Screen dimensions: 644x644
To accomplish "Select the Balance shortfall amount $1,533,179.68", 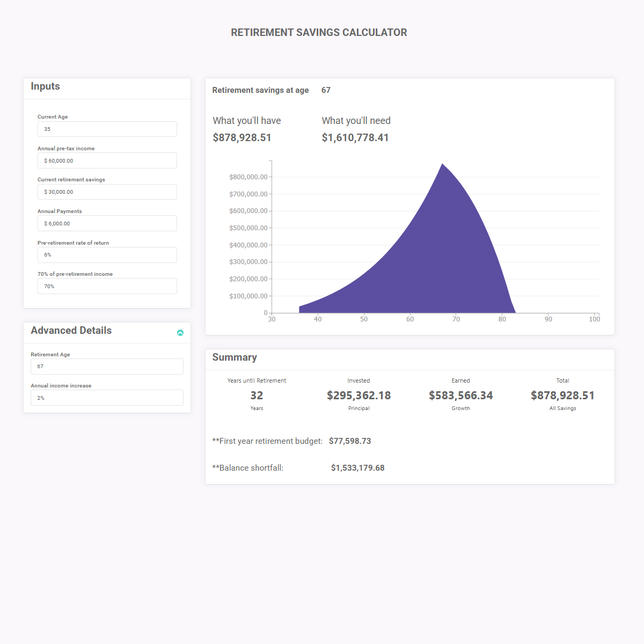I will [358, 467].
